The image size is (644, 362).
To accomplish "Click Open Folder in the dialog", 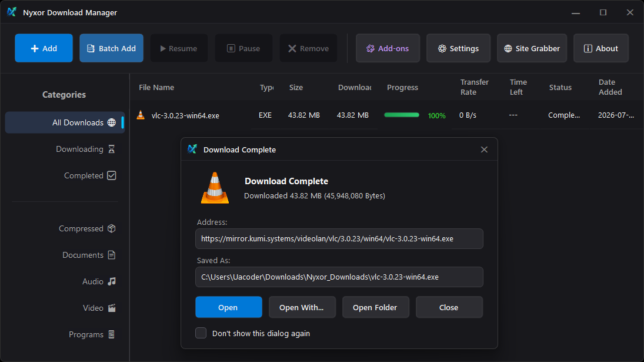I will tap(375, 307).
